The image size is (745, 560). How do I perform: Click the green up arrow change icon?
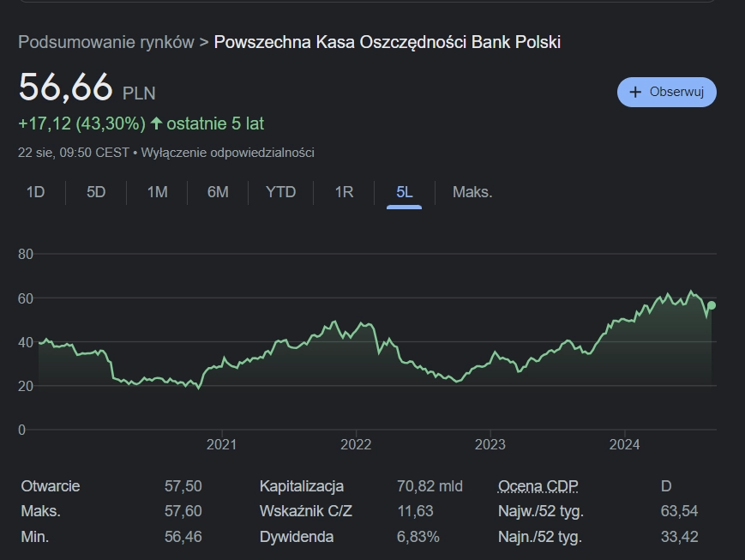coord(156,123)
